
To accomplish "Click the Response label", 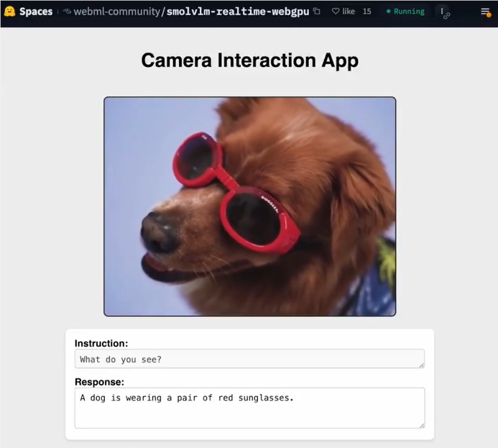I will 99,382.
